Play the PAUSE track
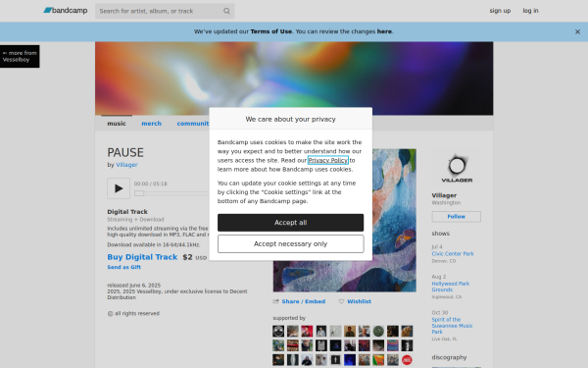Viewport: 588px width, 368px height. (x=119, y=188)
